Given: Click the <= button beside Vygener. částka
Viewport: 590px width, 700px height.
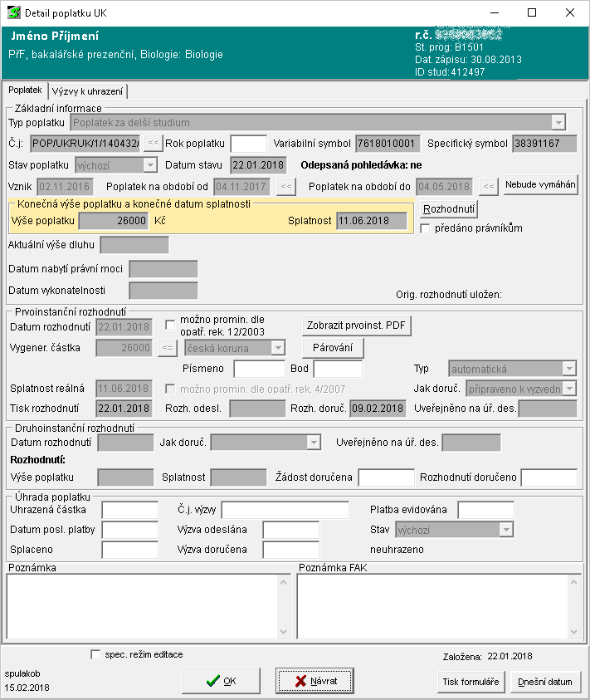Looking at the screenshot, I should [x=167, y=348].
